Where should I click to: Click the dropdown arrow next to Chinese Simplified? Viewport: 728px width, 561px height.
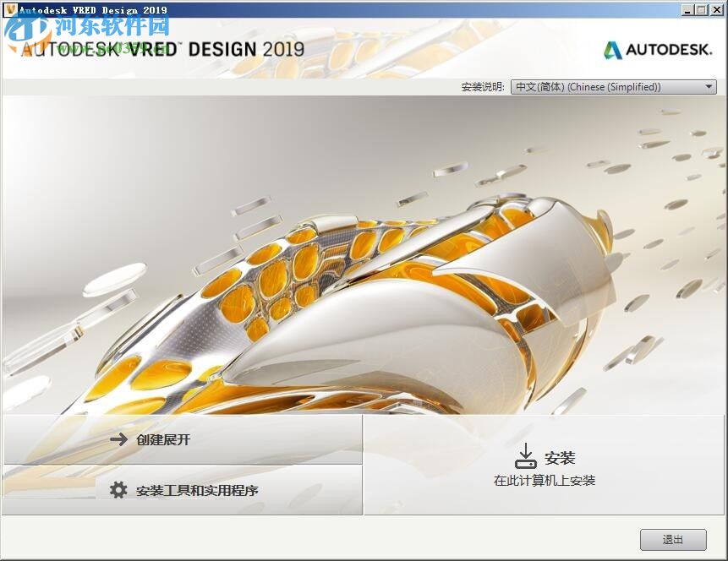[708, 86]
